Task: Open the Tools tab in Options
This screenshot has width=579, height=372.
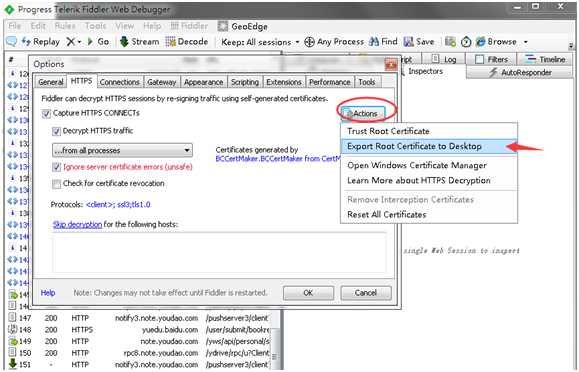Action: 367,82
